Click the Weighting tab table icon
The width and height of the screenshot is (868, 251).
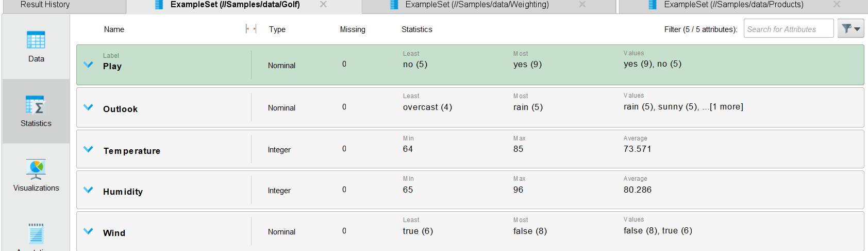394,5
